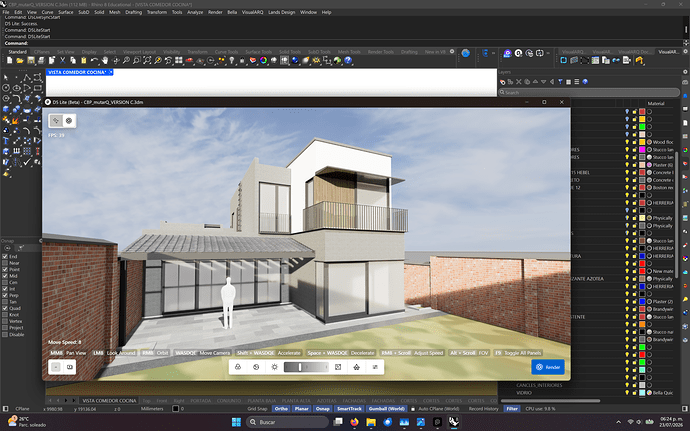
Task: Open the Help question mark icon
Action: (348, 60)
